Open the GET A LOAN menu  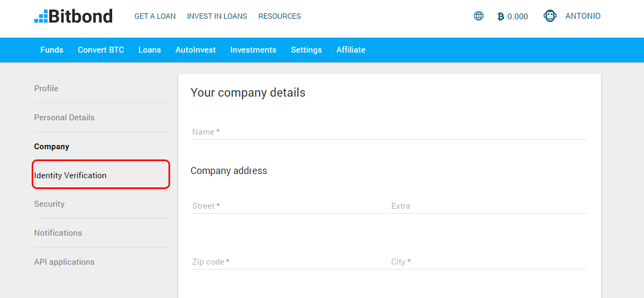click(x=155, y=16)
